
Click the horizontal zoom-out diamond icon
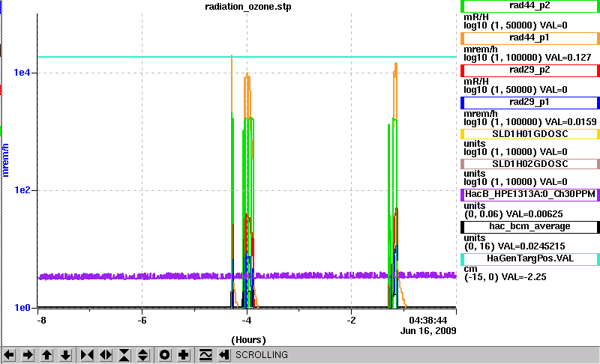(x=106, y=355)
